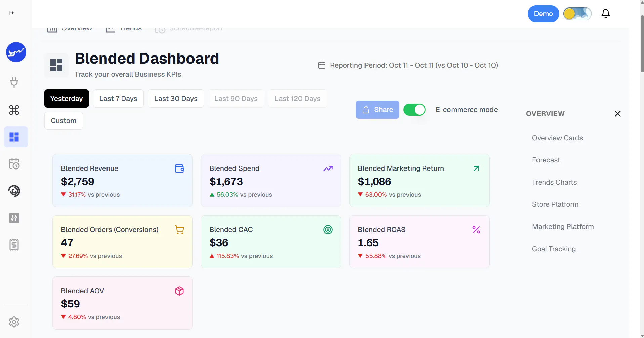Click the percent icon on Blended ROAS card
The image size is (644, 338).
476,230
